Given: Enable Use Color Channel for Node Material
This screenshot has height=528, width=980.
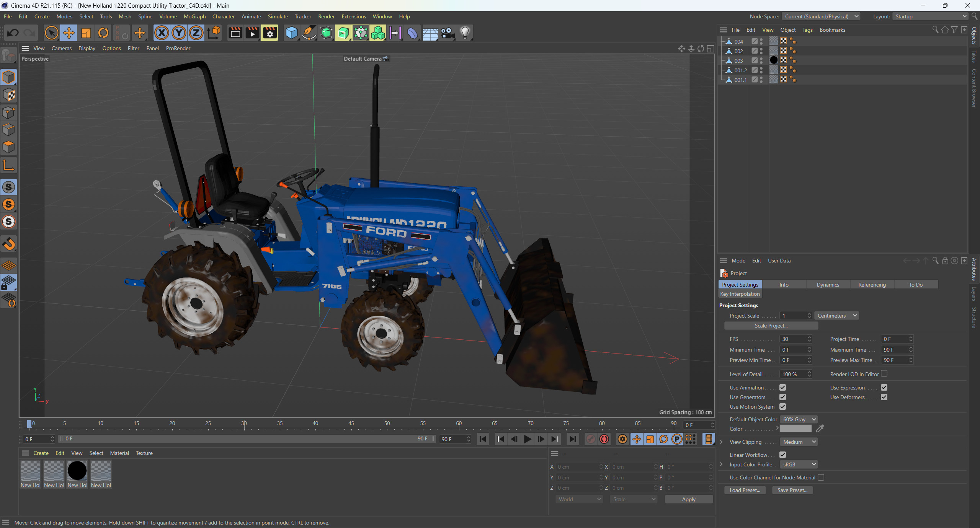Looking at the screenshot, I should tap(821, 477).
